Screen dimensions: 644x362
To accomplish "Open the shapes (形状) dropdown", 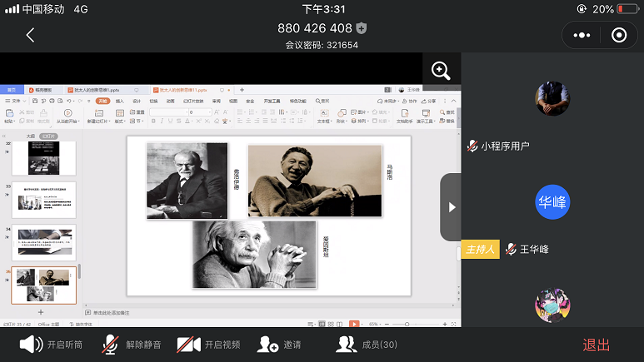I will click(x=342, y=116).
